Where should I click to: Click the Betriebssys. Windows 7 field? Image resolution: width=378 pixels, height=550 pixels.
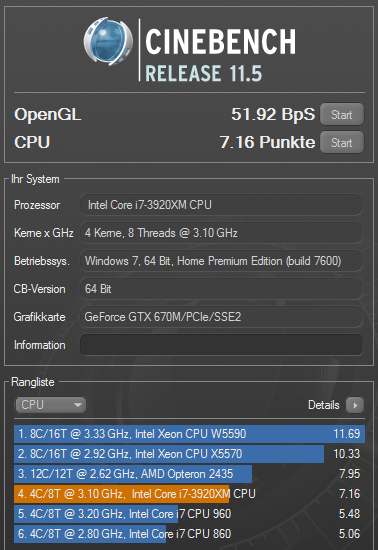pyautogui.click(x=221, y=261)
